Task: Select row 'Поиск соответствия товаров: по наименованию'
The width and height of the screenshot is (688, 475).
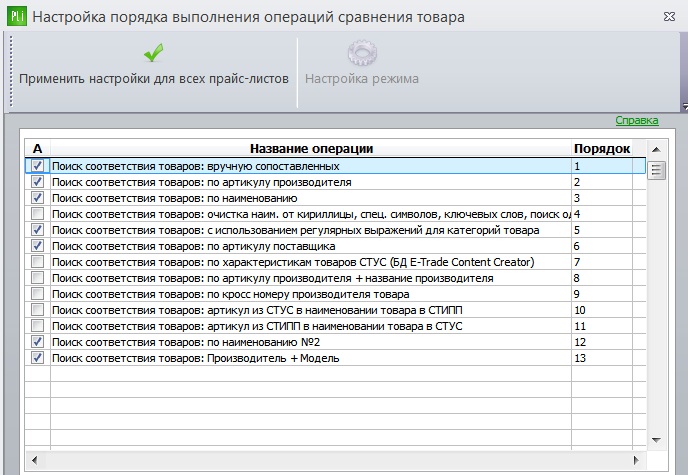Action: (175, 198)
